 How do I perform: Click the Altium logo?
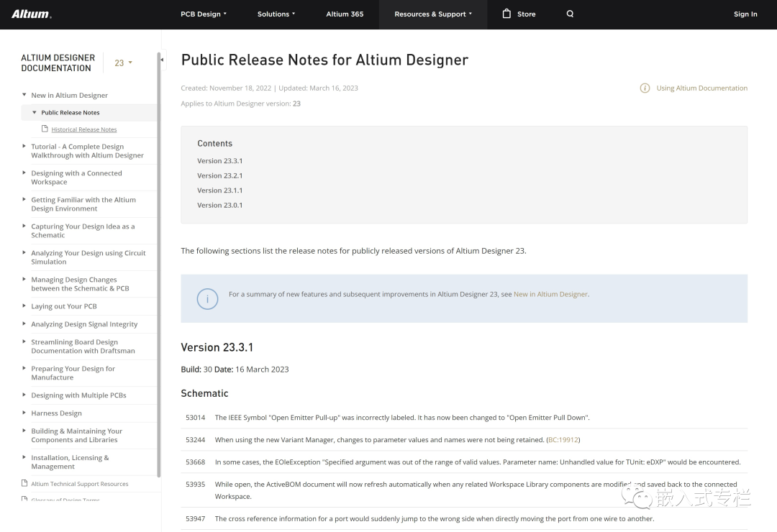(31, 14)
